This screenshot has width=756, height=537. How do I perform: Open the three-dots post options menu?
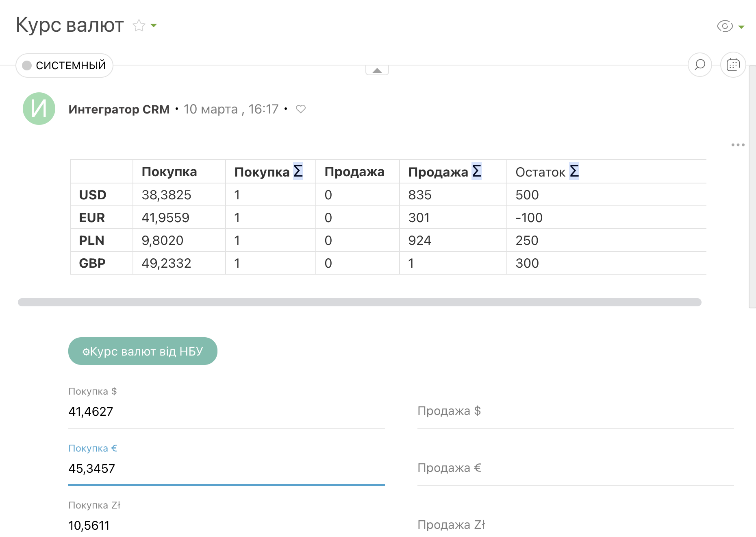coord(738,145)
